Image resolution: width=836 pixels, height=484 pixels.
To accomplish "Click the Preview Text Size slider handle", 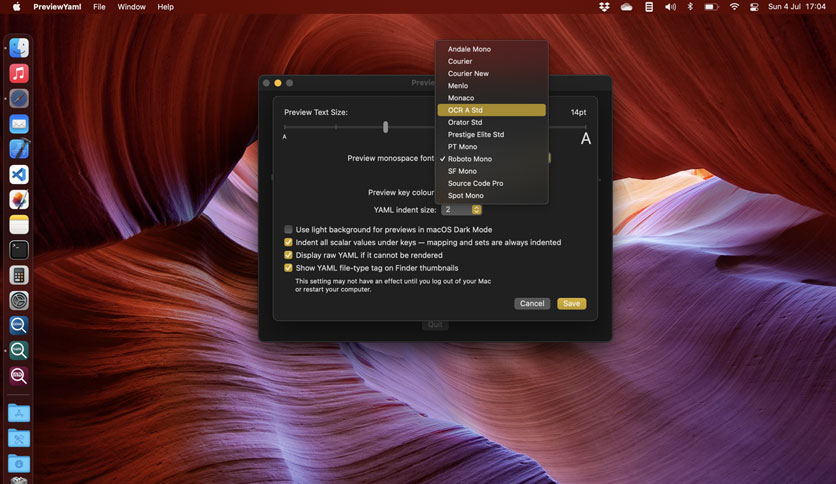I will (x=385, y=127).
